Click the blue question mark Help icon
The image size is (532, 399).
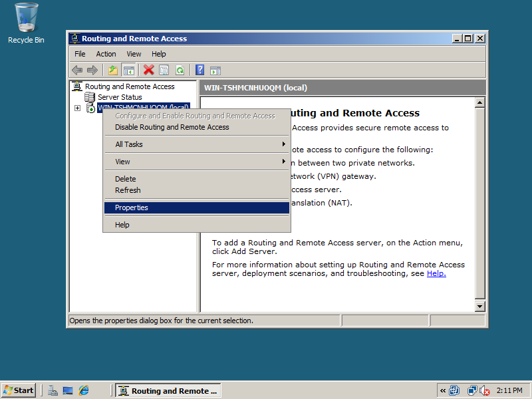click(200, 70)
